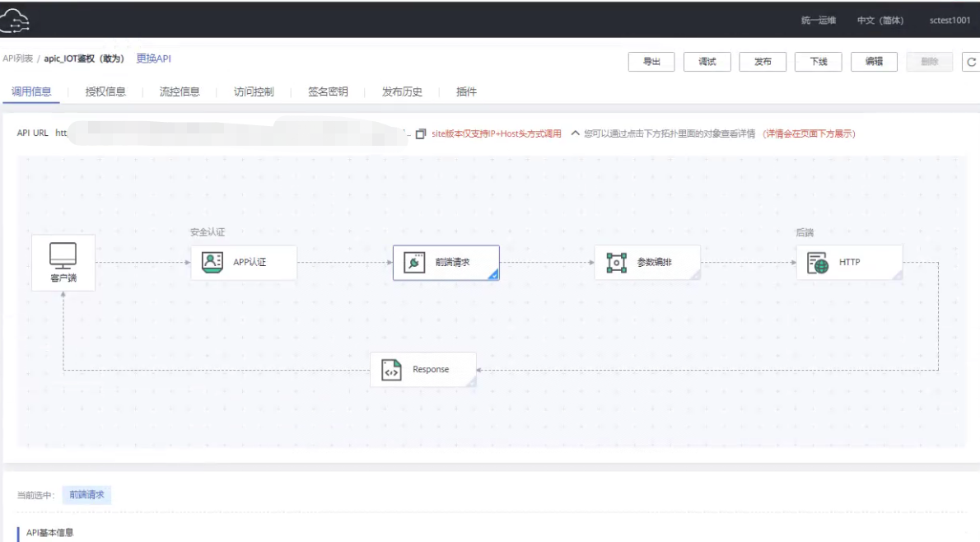
Task: Click the API基本信息 section heading
Action: pyautogui.click(x=49, y=533)
